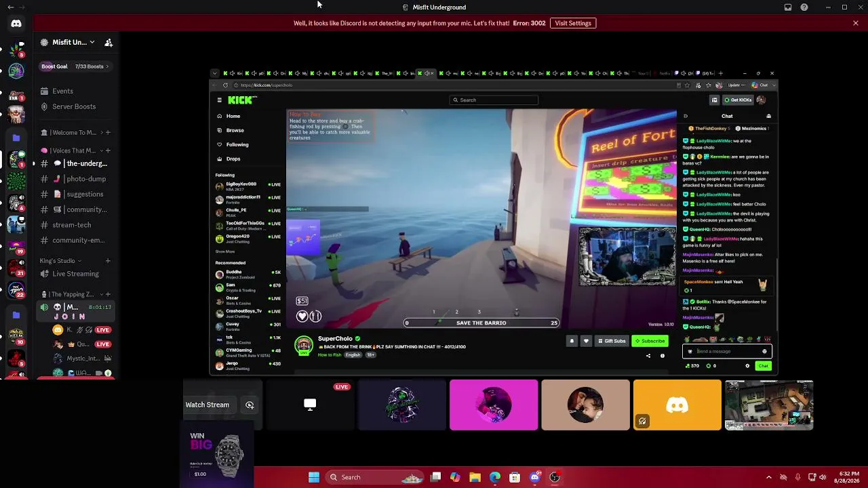
Task: Click the heart follow icon next to Gift Subs
Action: click(586, 341)
